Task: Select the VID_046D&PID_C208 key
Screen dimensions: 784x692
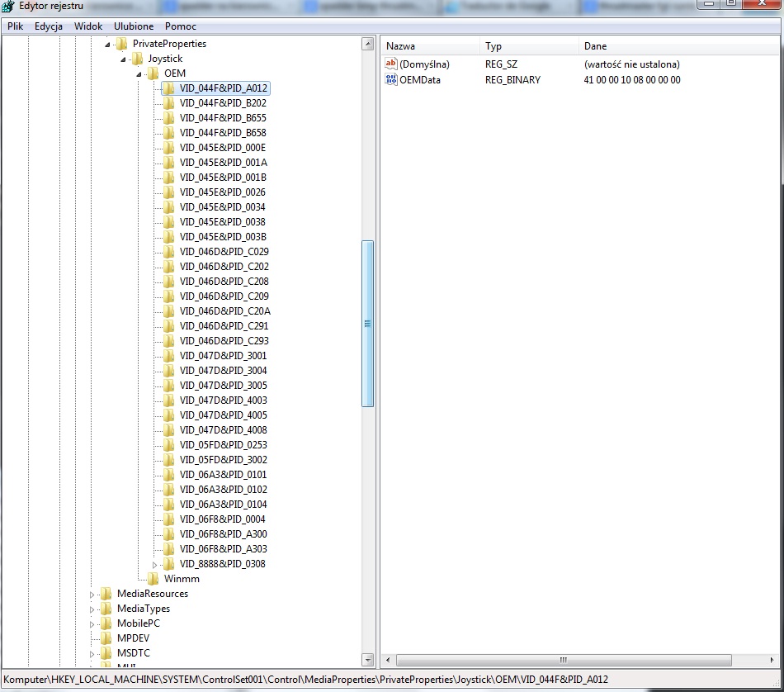Action: tap(224, 282)
